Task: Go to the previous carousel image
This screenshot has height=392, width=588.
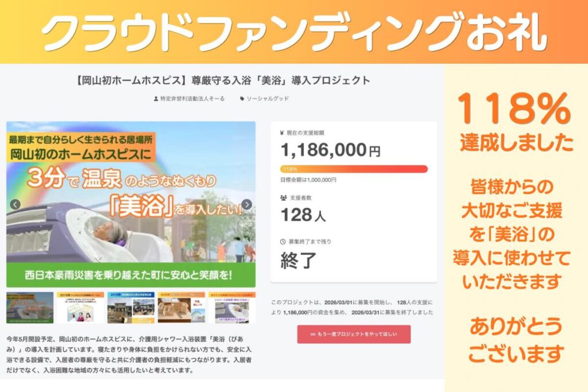Action: click(x=16, y=204)
